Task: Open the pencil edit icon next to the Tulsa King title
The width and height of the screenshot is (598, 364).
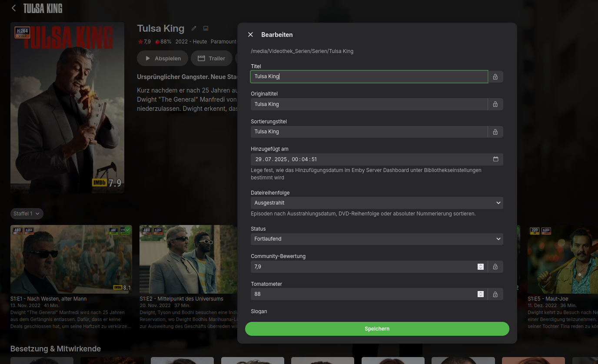Action: coord(194,29)
